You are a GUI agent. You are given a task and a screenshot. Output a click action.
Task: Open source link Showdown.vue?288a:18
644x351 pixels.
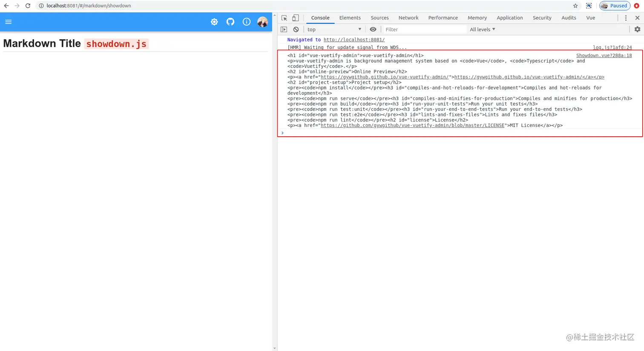[604, 55]
